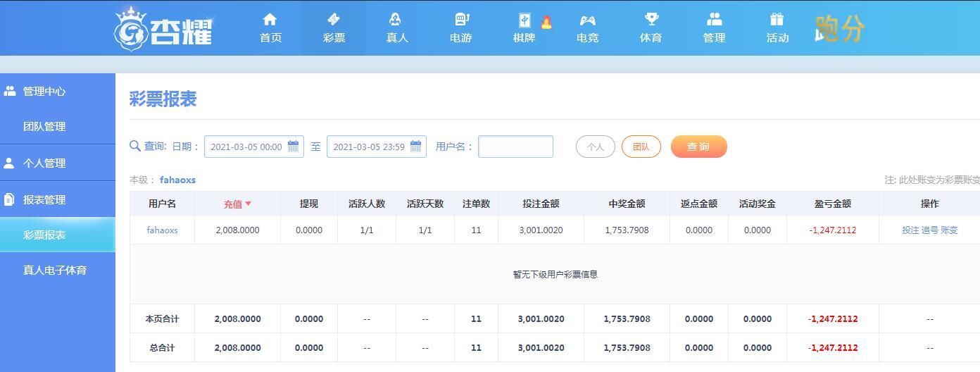This screenshot has width=980, height=372.
Task: Open calendar icon of end date
Action: (x=416, y=147)
